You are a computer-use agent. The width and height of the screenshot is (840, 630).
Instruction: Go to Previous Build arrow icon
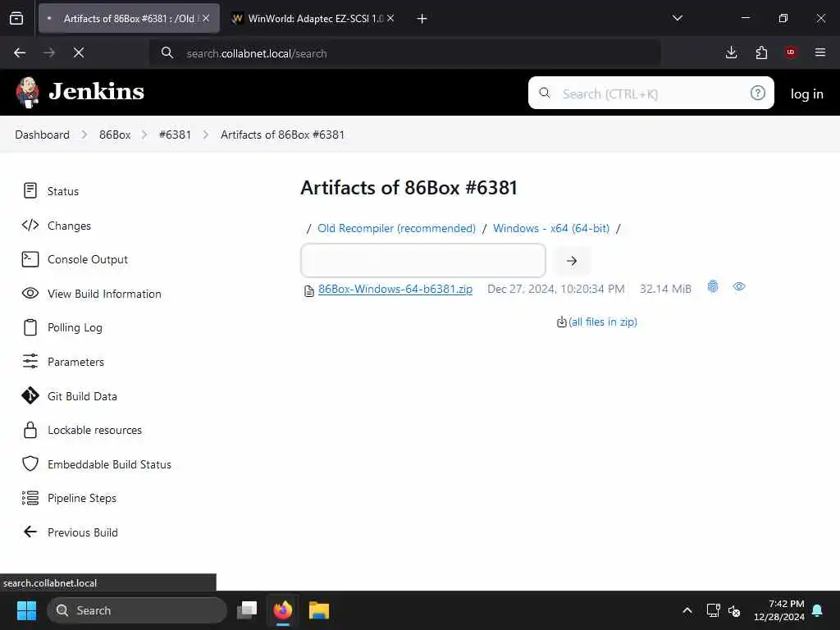[x=30, y=532]
